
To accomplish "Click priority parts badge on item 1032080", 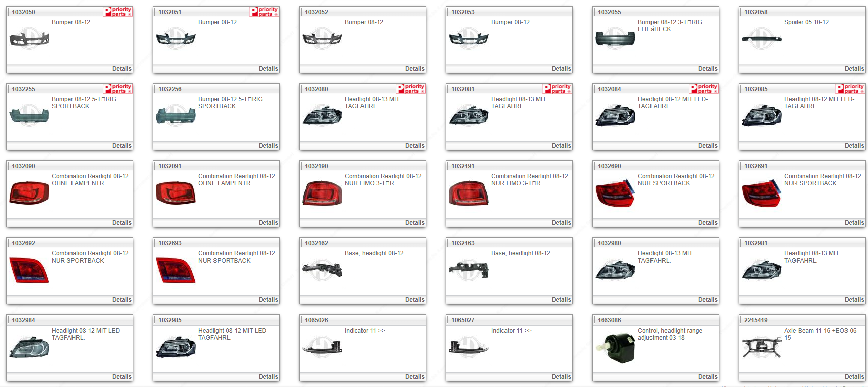I will (x=410, y=89).
